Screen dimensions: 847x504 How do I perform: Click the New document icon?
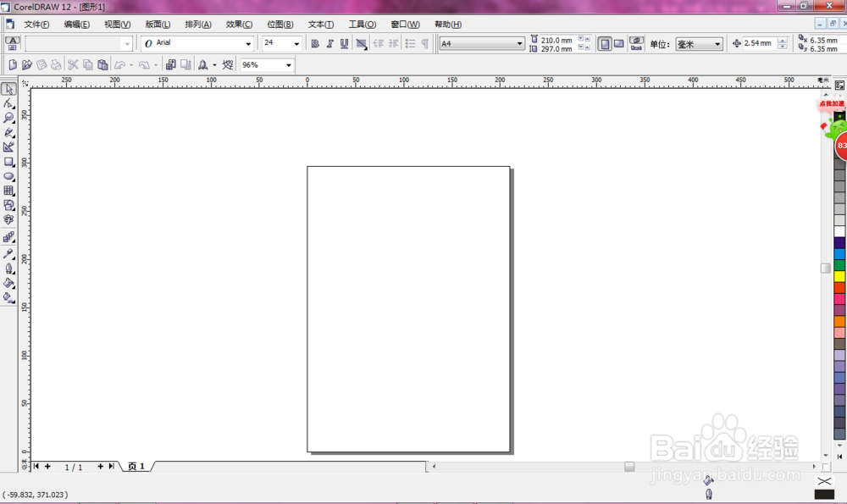pos(13,65)
